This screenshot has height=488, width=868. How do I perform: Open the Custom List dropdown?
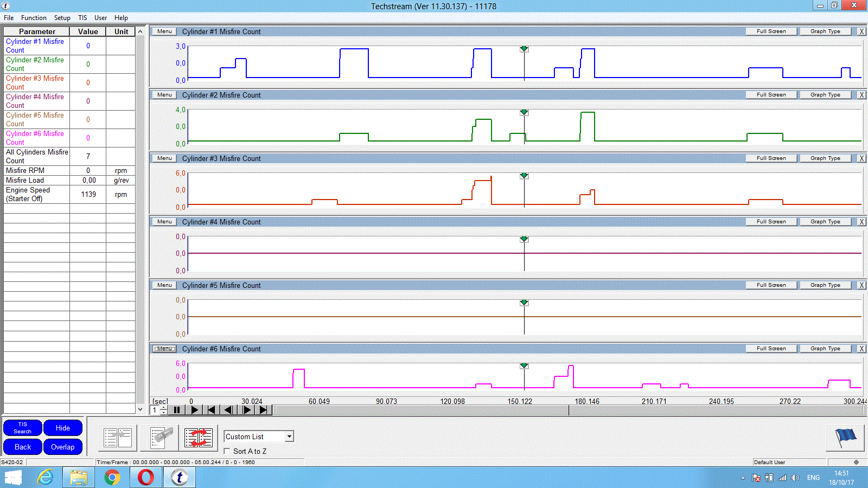click(x=289, y=436)
